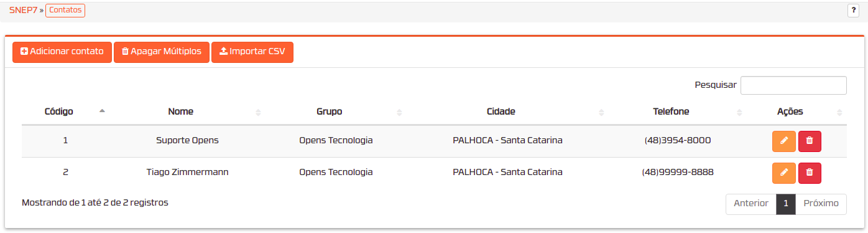Select the Contatos breadcrumb item
Screen dimensions: 868x233
pyautogui.click(x=65, y=10)
